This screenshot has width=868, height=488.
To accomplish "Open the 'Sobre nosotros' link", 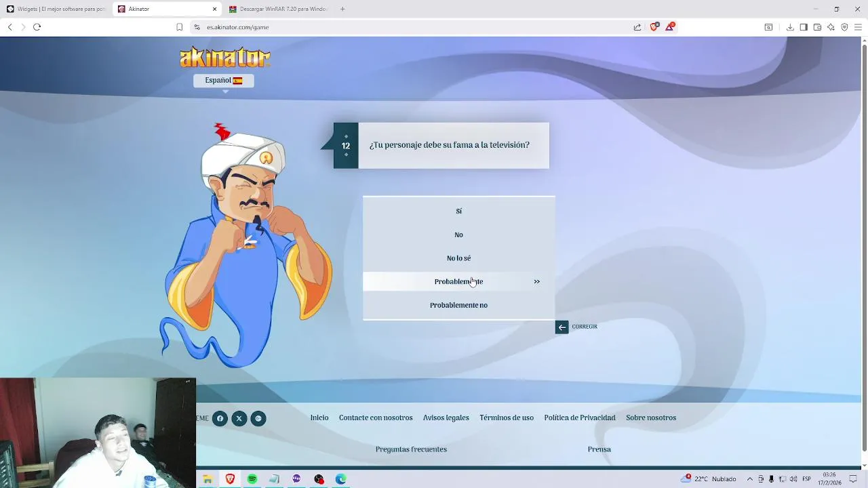I will coord(651,418).
